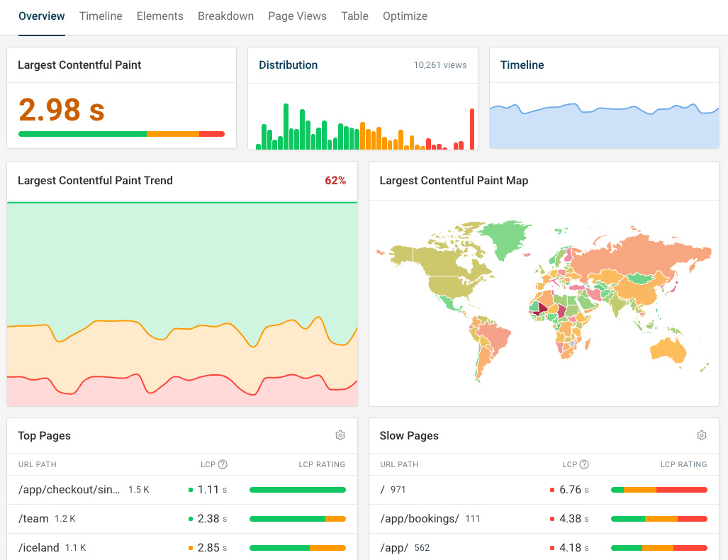This screenshot has width=728, height=560.
Task: Open the /iceland page row
Action: pos(182,547)
